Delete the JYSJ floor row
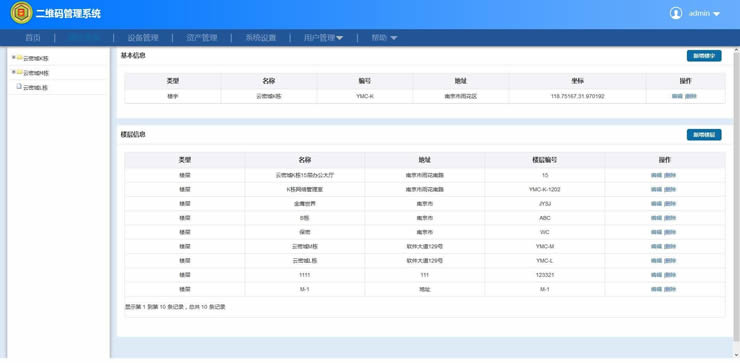740x363 pixels. [x=670, y=203]
